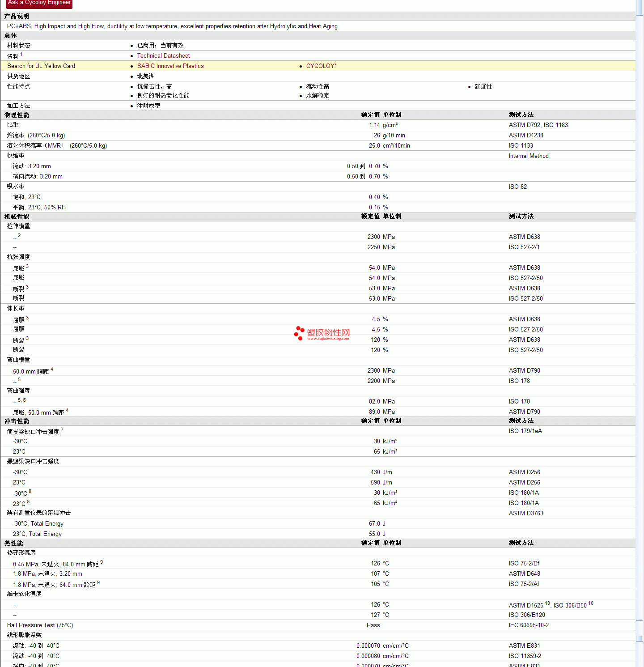Screen dimensions: 644x667
Task: Click the 127 °C Vicat value
Action: [380, 615]
